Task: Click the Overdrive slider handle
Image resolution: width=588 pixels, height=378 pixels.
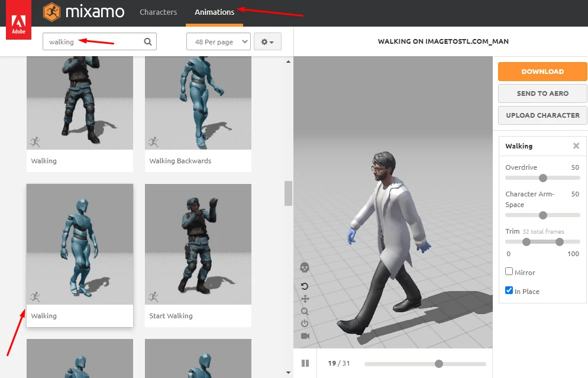Action: (542, 178)
